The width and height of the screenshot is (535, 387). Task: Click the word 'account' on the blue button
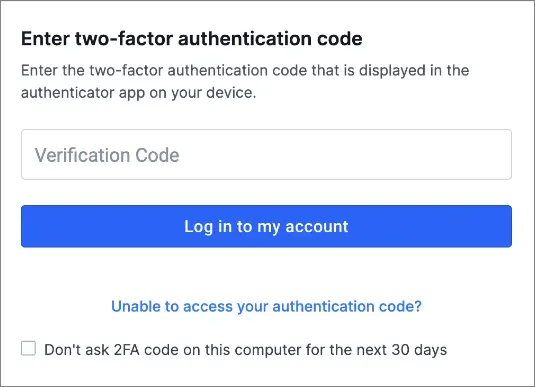tap(317, 227)
